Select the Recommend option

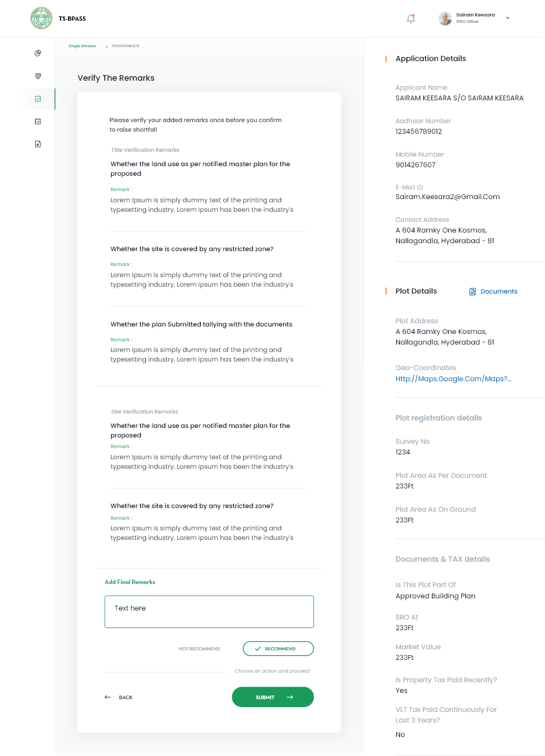pos(278,649)
